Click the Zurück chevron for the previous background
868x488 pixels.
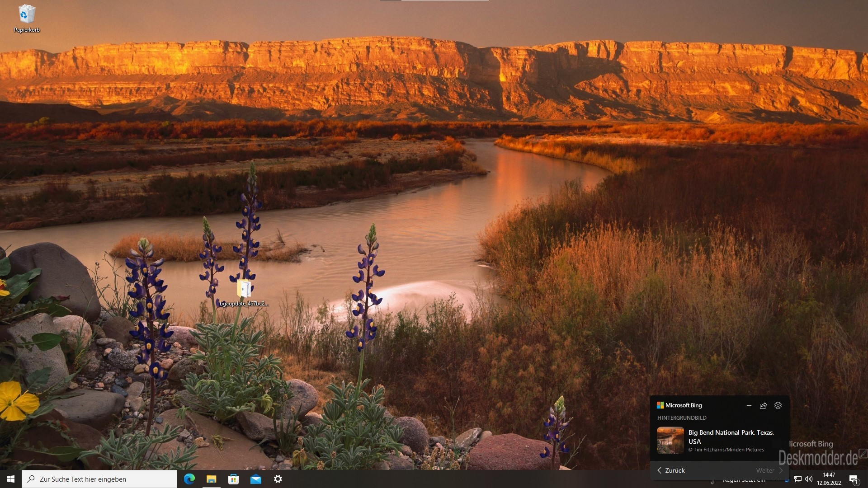tap(660, 470)
